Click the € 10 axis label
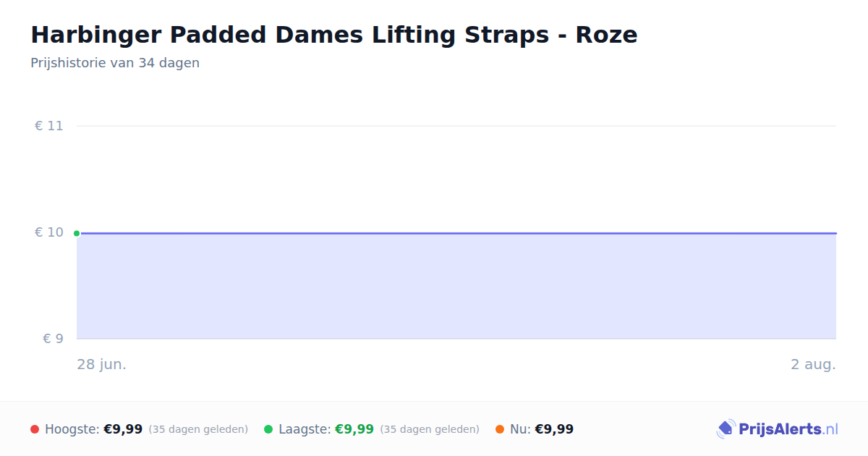The width and height of the screenshot is (868, 456). (x=49, y=232)
